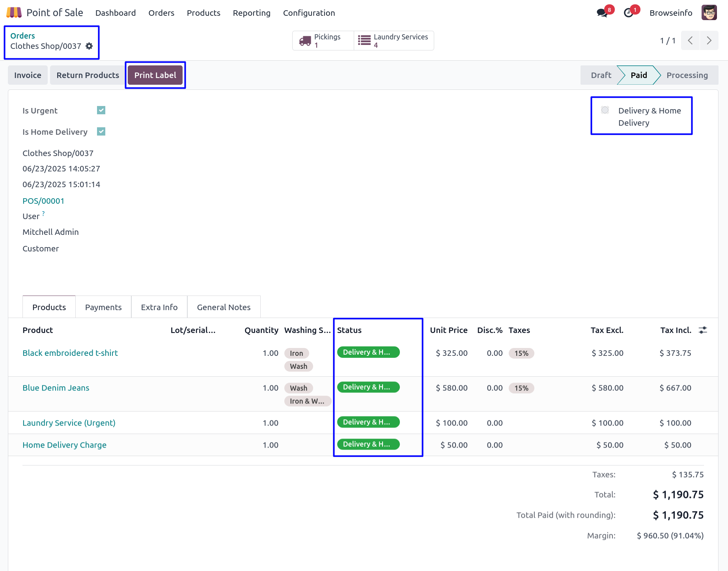Click green status badge for Blue Denim Jeans
The height and width of the screenshot is (571, 728).
[368, 387]
